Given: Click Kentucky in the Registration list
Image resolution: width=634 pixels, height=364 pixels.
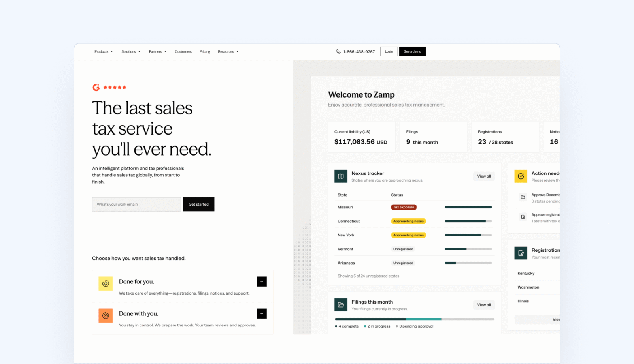Looking at the screenshot, I should (x=526, y=273).
